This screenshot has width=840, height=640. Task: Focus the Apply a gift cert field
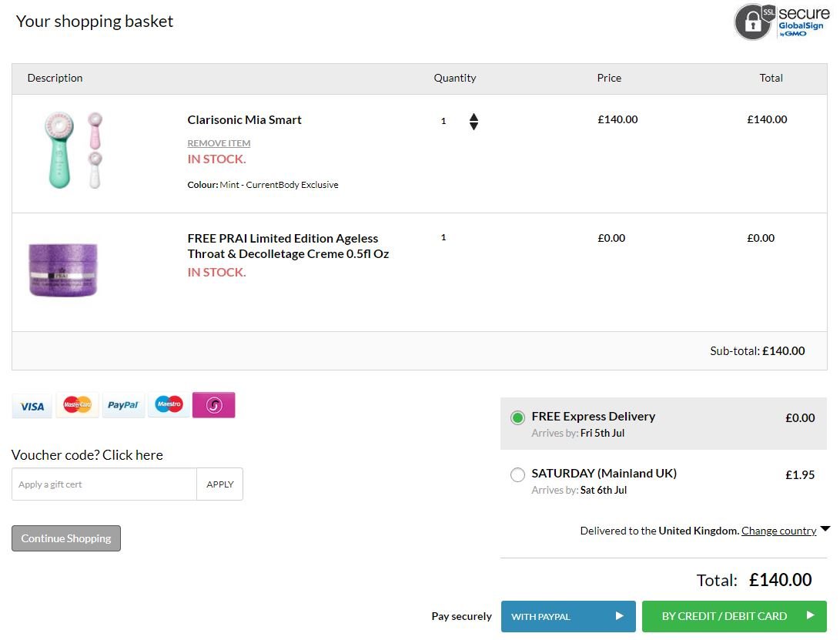[x=105, y=484]
